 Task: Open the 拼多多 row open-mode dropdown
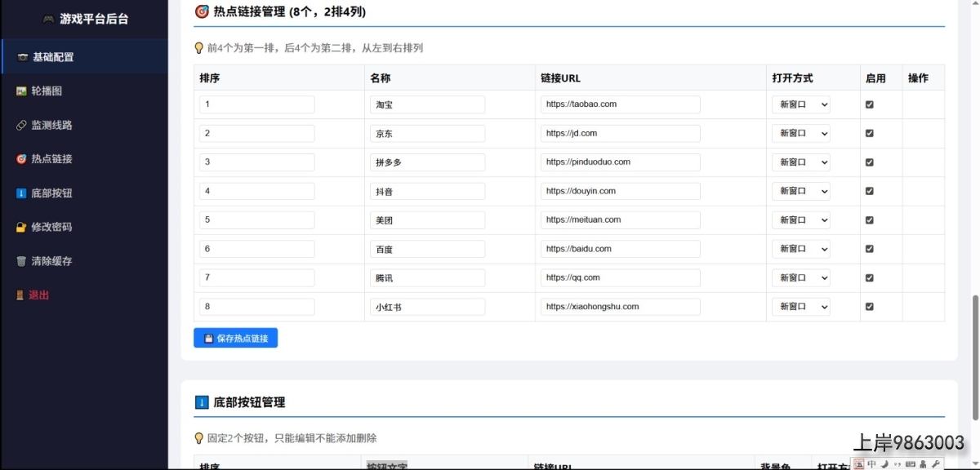801,162
